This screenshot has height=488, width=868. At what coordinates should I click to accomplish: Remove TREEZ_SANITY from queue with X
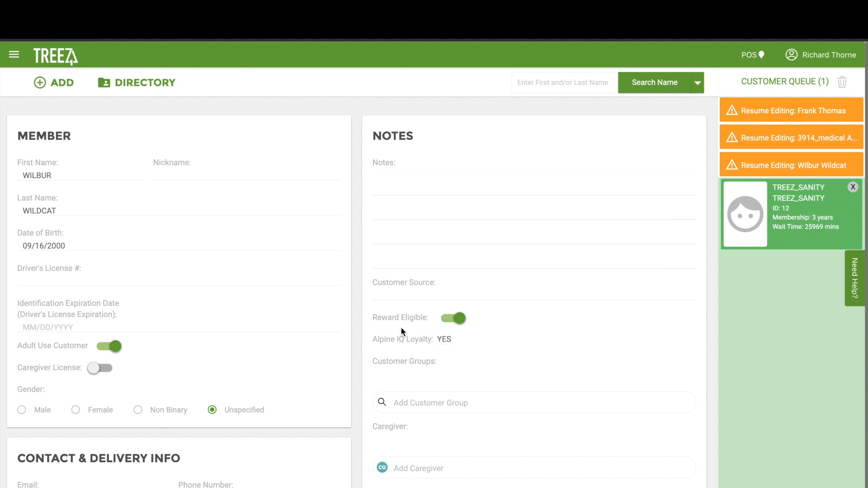point(853,187)
